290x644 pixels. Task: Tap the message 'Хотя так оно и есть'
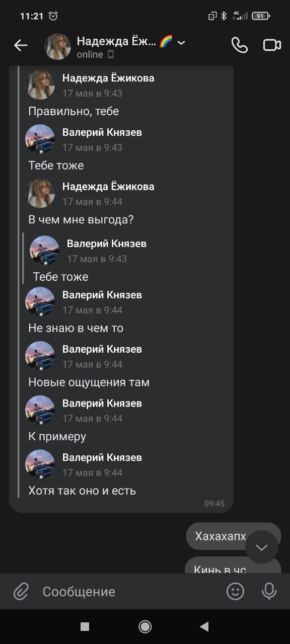click(82, 491)
